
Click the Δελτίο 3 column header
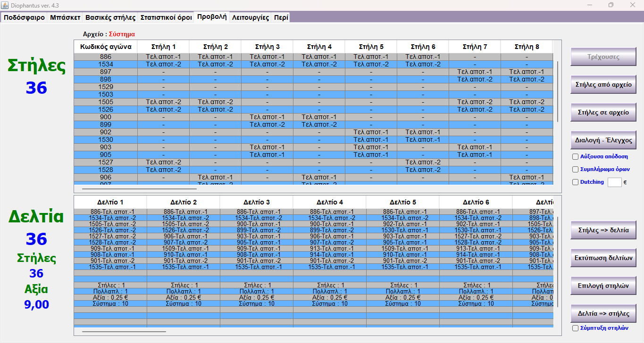[257, 202]
